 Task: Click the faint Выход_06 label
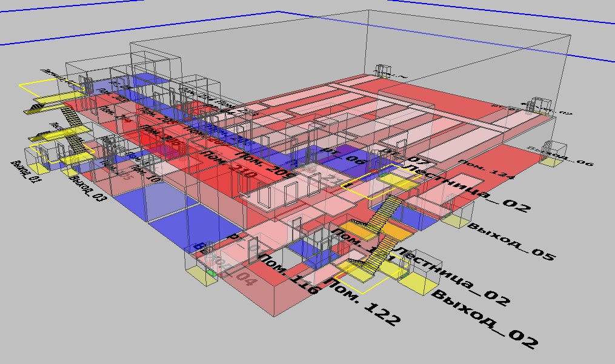coord(560,156)
